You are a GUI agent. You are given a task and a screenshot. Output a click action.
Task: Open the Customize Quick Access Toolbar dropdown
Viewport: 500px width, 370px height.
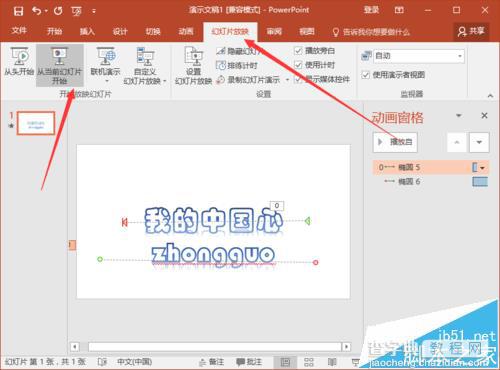[94, 11]
